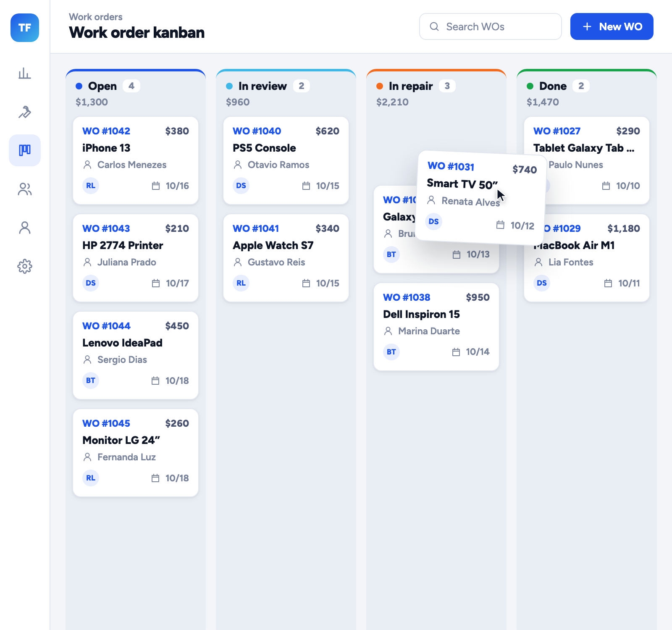Screen dimensions: 672x630
Task: Click customer name Marina Duarte
Action: [x=429, y=331]
